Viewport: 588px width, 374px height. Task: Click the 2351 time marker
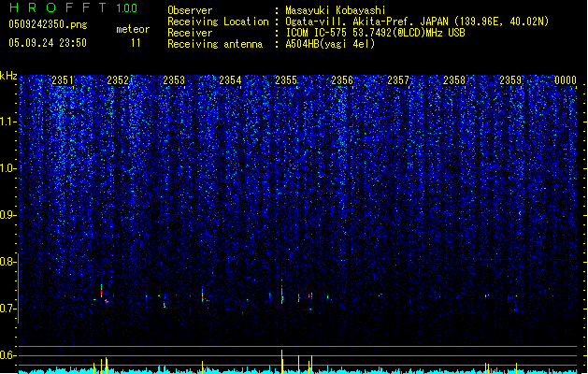[x=63, y=80]
